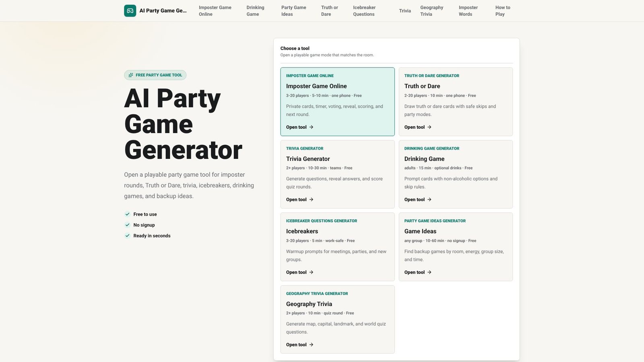Click the Geography Trivia card heading

click(309, 304)
